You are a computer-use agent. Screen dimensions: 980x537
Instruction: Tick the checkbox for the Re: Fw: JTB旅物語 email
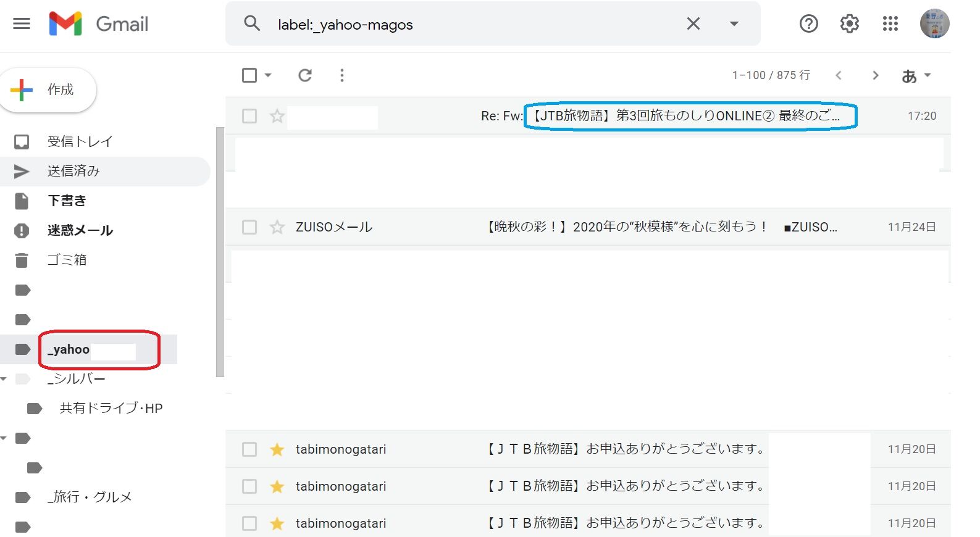[x=249, y=116]
